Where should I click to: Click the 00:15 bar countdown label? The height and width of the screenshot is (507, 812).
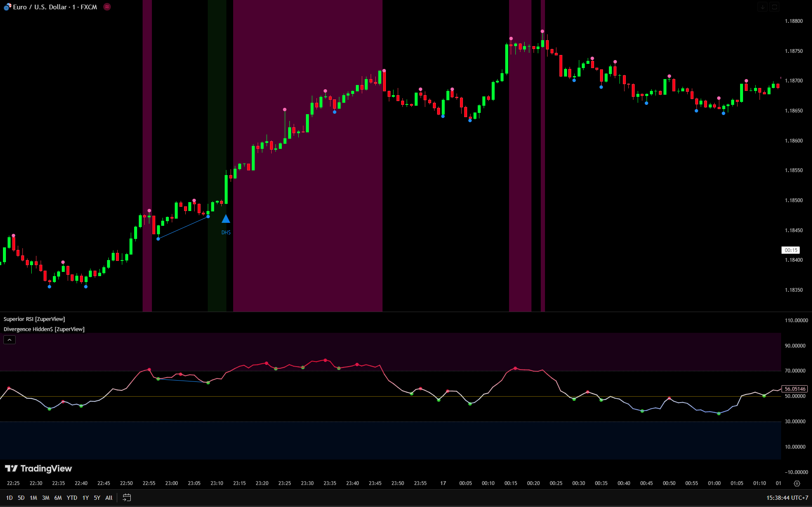(x=790, y=250)
